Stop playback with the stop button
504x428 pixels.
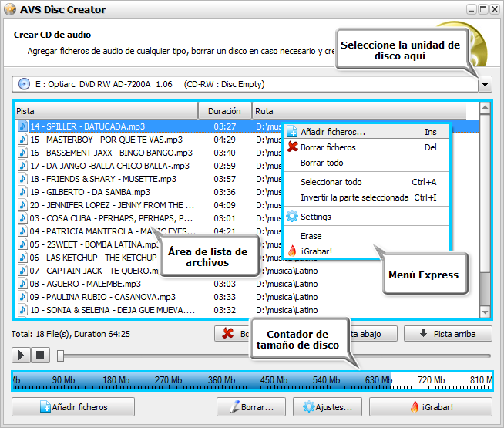pos(40,355)
